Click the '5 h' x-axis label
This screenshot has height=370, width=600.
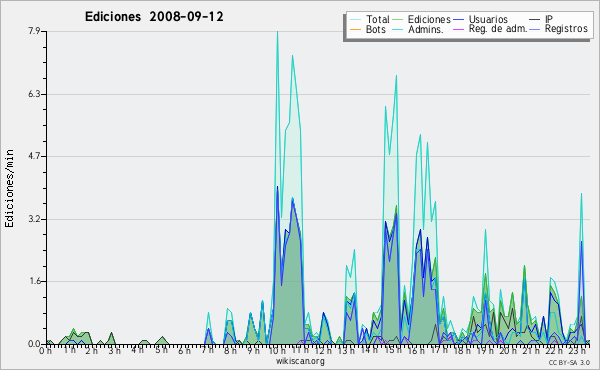(161, 350)
